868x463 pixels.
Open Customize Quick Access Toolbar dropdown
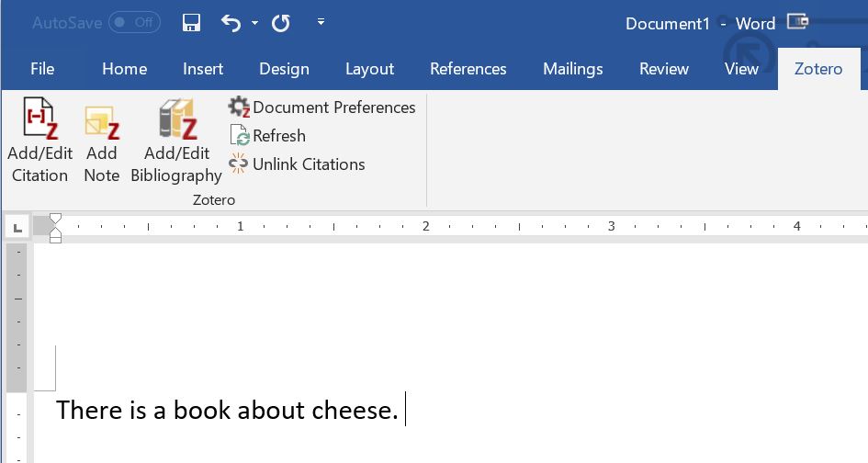321,22
